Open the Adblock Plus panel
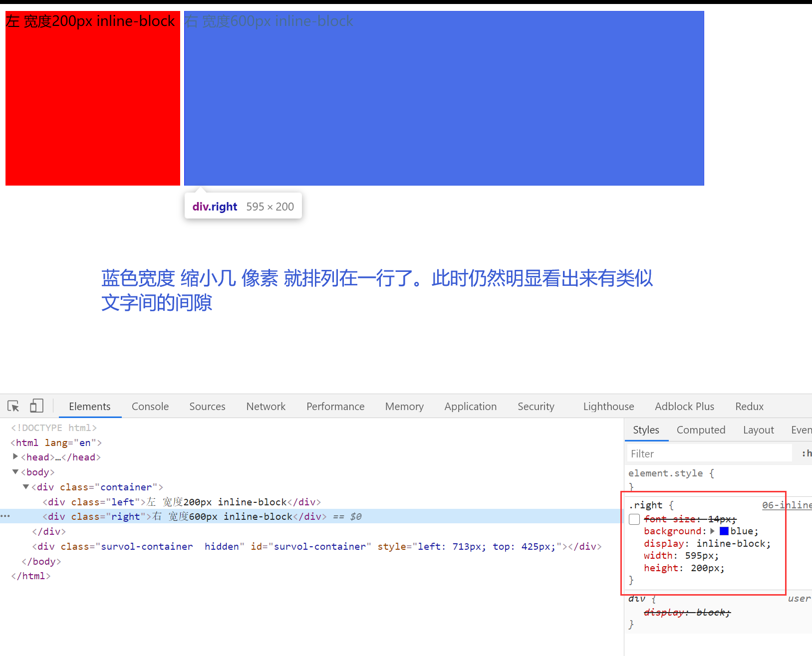This screenshot has width=812, height=656. coord(684,406)
